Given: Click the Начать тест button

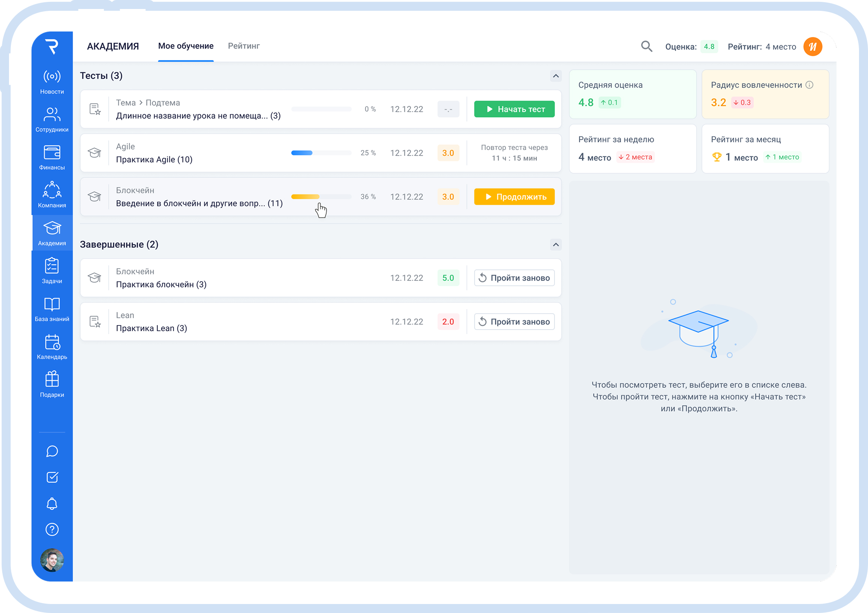Looking at the screenshot, I should tap(514, 109).
